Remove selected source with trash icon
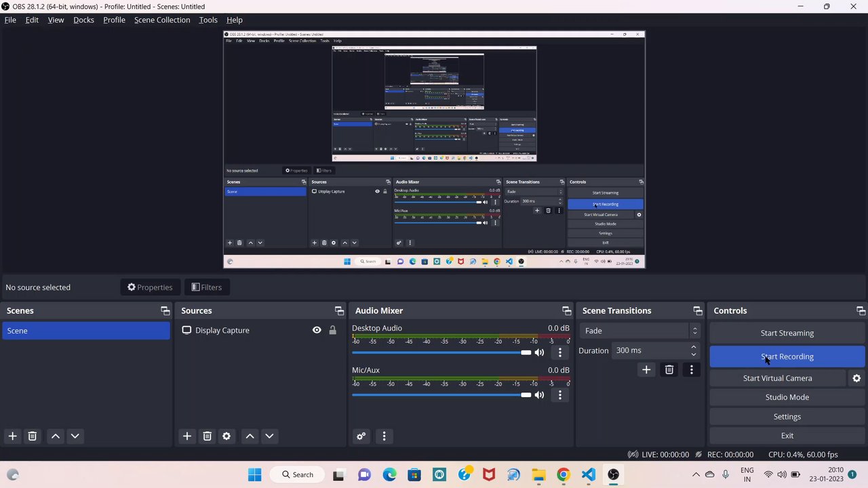 (208, 436)
